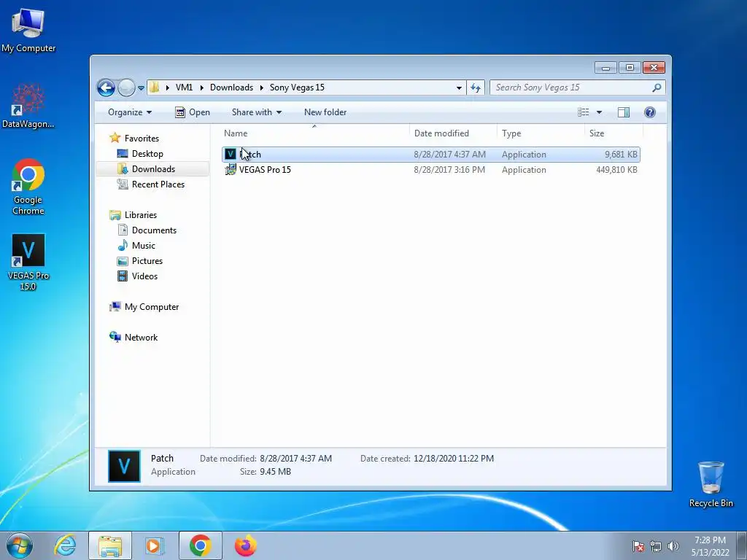Open the Windows Start menu
747x560 pixels.
(x=20, y=545)
